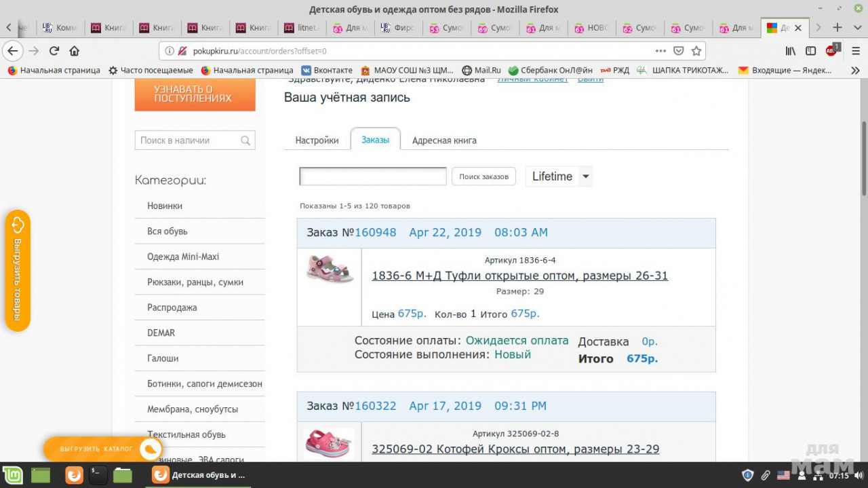Click the Adblock extension icon
This screenshot has width=868, height=488.
coord(832,50)
